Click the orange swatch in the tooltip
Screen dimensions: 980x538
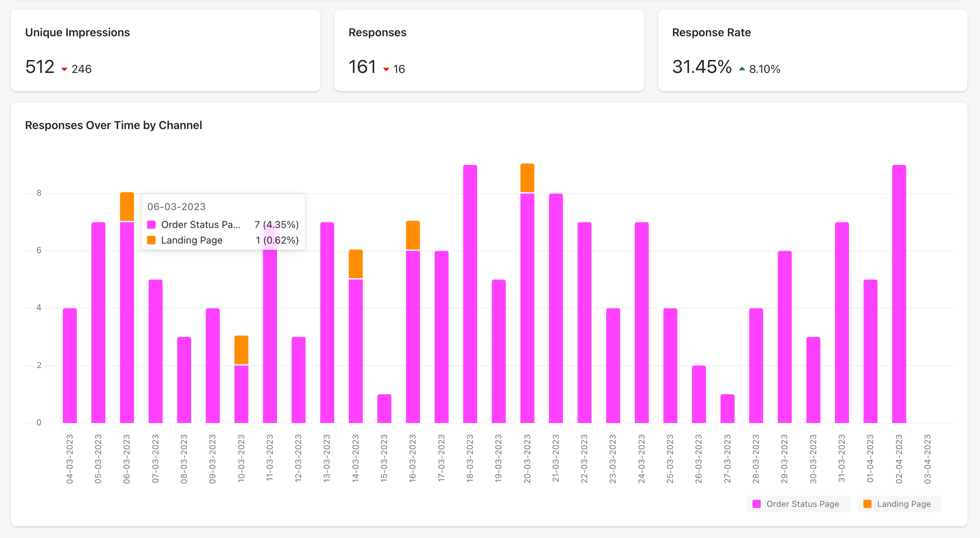point(151,240)
